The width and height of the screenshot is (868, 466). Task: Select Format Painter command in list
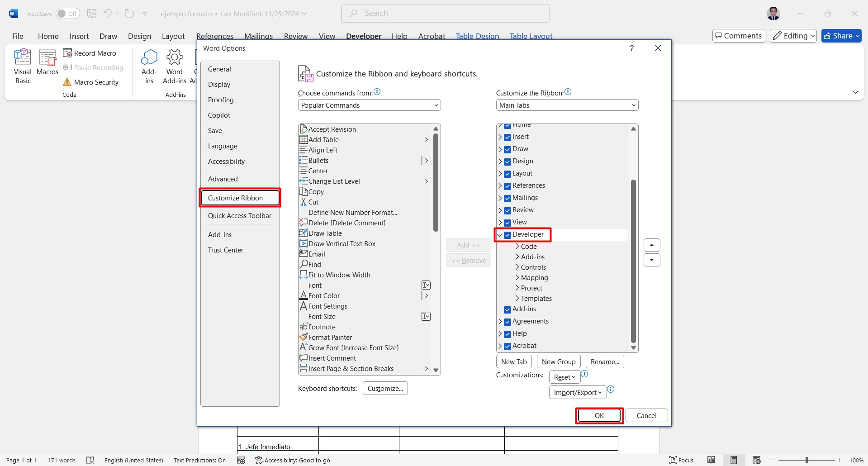click(365, 338)
